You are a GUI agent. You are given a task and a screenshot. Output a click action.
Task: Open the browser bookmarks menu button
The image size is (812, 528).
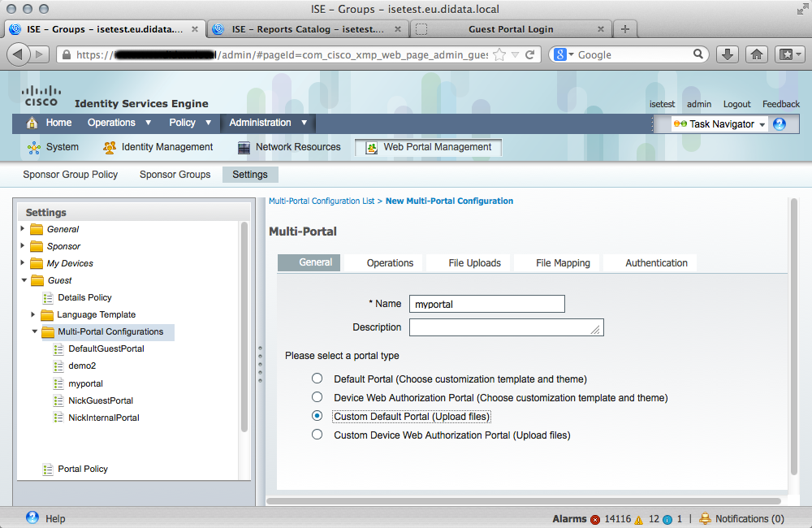789,54
